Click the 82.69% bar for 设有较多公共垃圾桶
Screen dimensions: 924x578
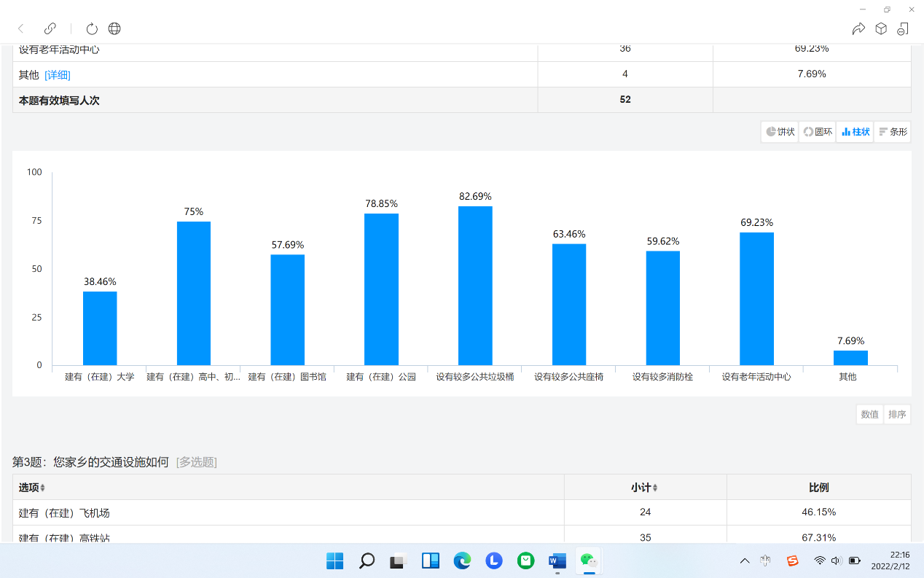tap(475, 286)
